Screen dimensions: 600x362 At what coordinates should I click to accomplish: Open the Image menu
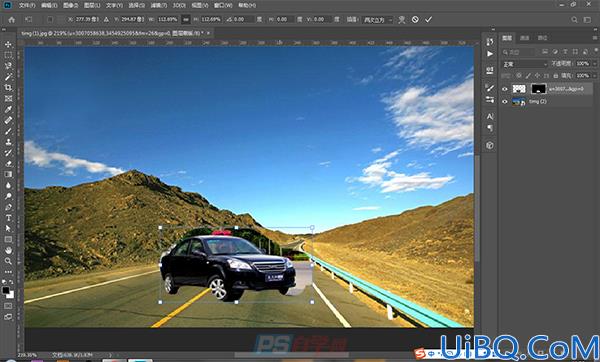click(70, 5)
